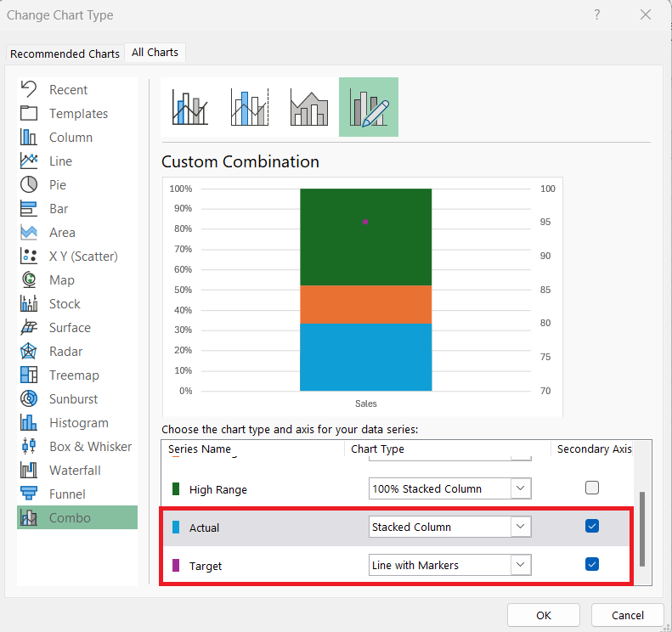
Task: Click the Custom Combination chart preview
Action: click(x=363, y=296)
